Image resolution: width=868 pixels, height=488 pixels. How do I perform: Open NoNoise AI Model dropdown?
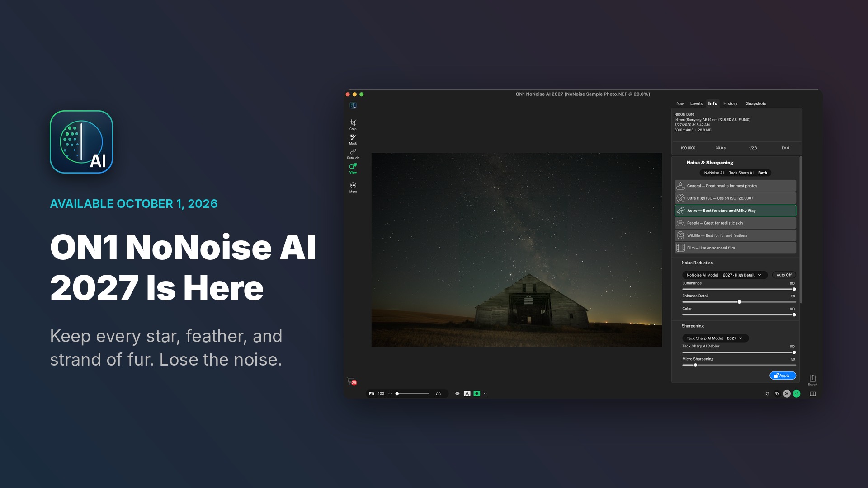pos(725,275)
